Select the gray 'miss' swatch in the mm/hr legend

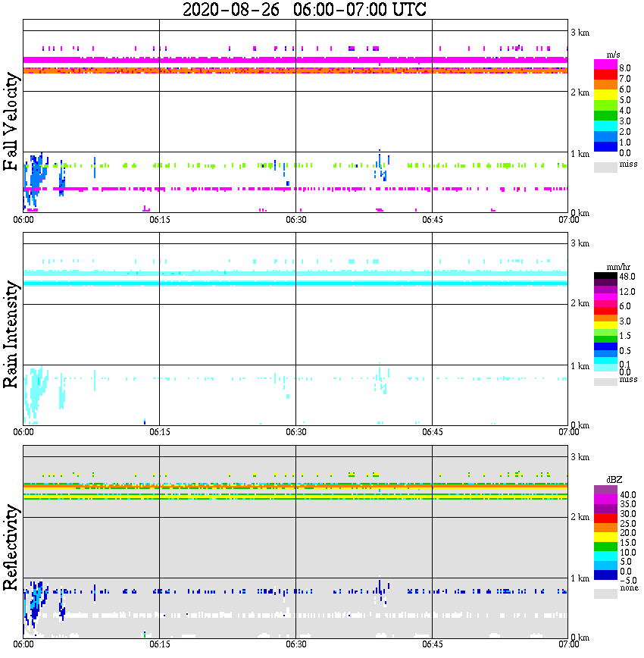(605, 381)
